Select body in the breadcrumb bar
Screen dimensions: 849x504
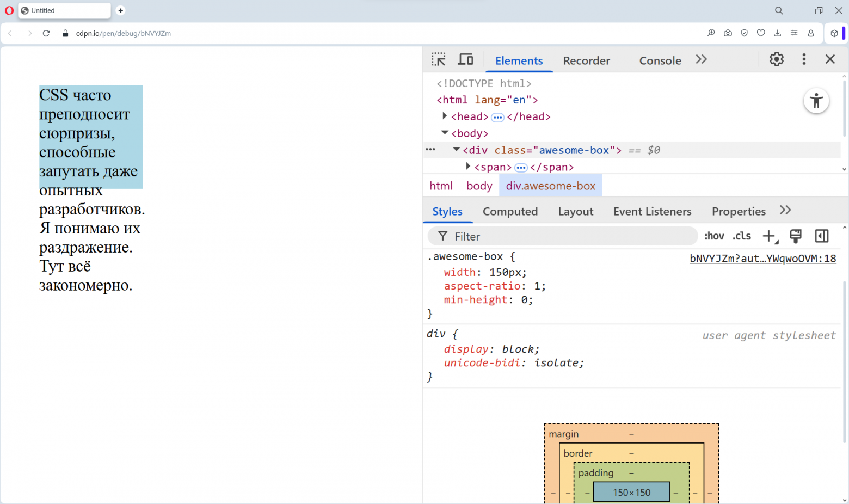(479, 186)
